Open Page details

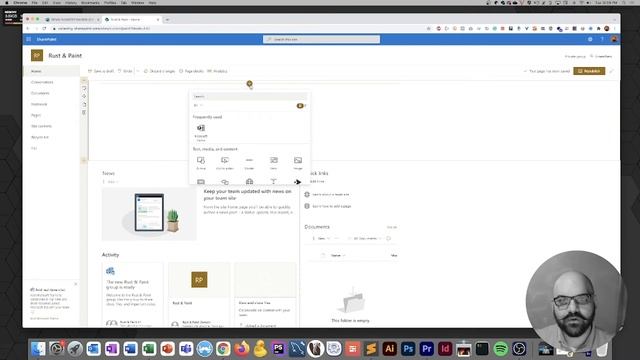191,71
